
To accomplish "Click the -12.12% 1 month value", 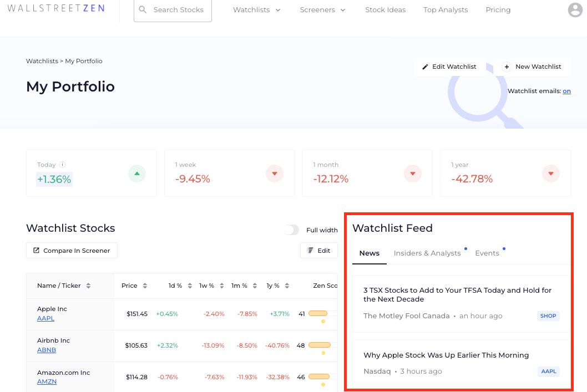I will (331, 179).
